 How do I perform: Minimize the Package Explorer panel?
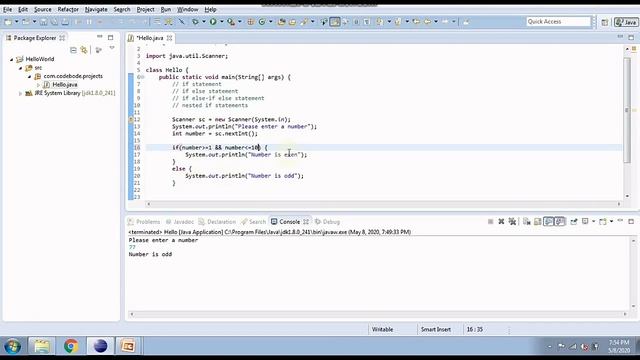(x=100, y=37)
